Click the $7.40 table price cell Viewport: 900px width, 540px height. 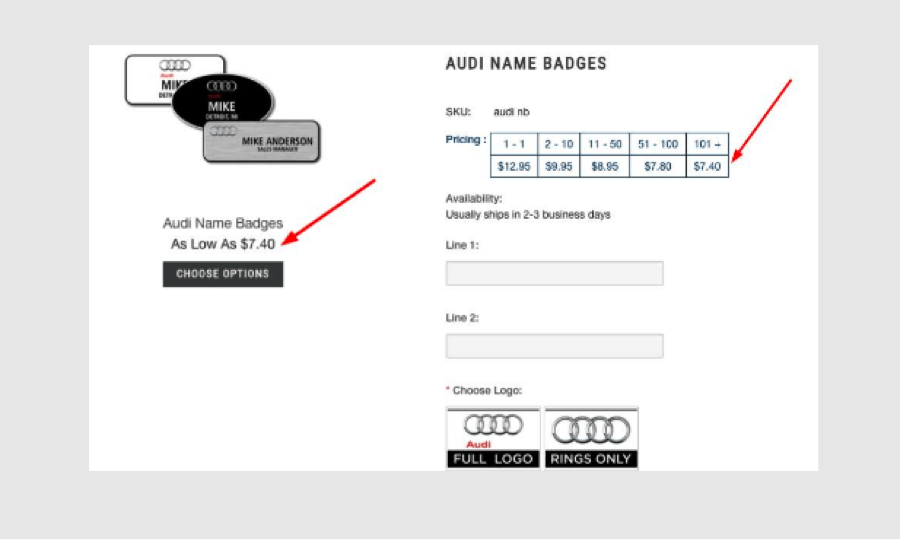(x=707, y=166)
